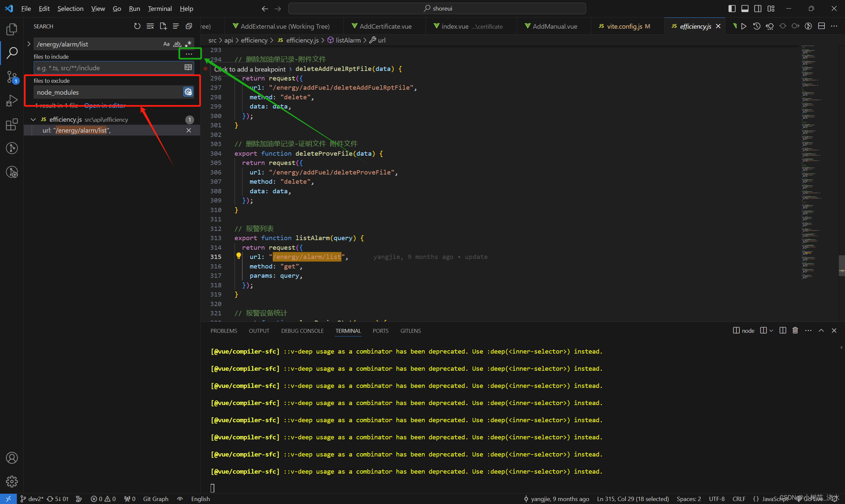This screenshot has width=845, height=504.
Task: Open Git Graph from status bar
Action: 155,499
